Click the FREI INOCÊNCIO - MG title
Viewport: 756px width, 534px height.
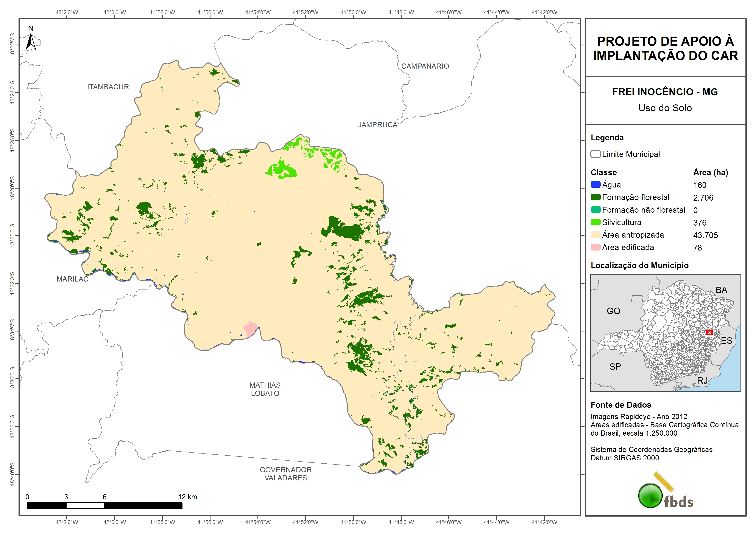coord(665,92)
